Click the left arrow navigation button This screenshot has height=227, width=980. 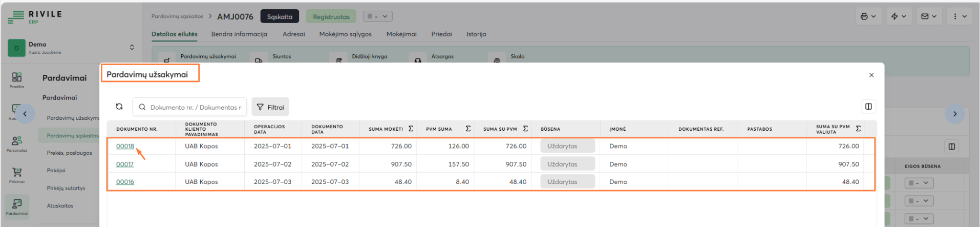[x=25, y=114]
